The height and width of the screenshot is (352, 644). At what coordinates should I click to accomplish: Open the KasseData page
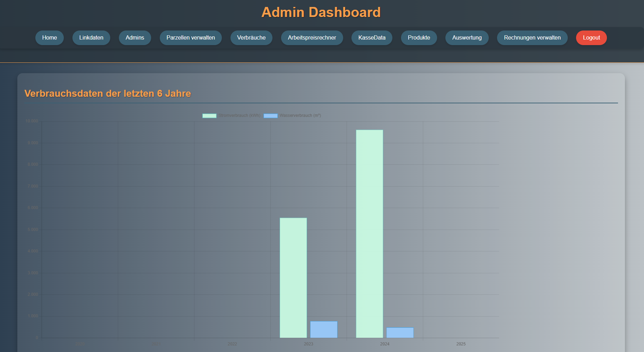pyautogui.click(x=372, y=38)
